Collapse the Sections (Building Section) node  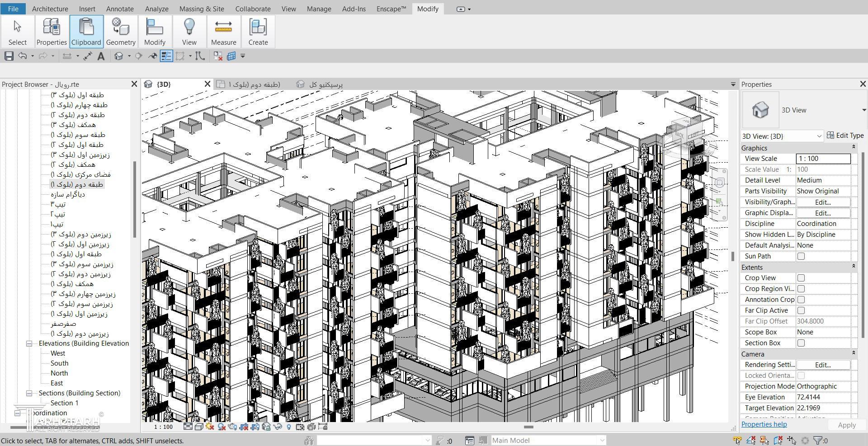(x=29, y=393)
